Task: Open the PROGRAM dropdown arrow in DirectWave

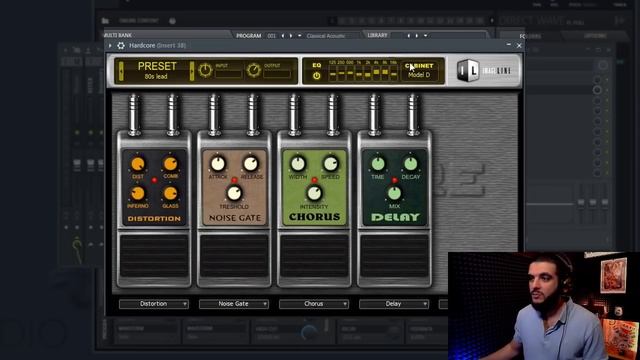Action: [x=300, y=36]
